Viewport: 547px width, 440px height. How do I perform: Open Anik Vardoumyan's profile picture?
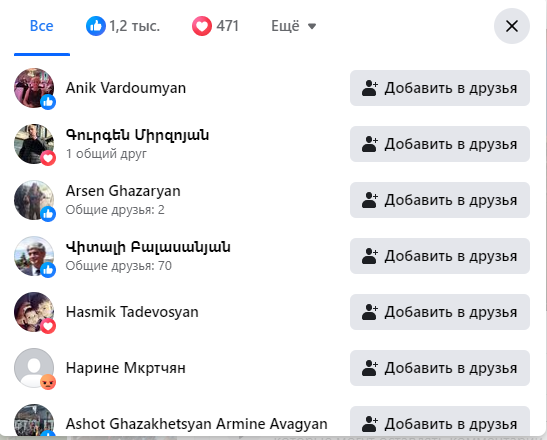click(34, 88)
